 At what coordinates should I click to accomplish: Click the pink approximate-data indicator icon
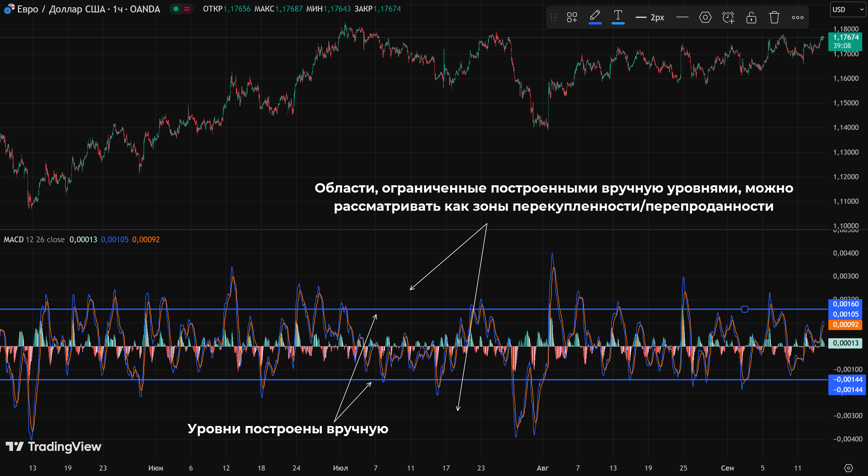tap(187, 9)
